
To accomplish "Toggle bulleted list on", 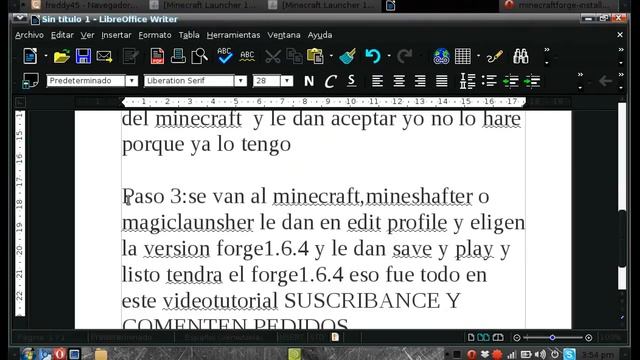I will click(x=489, y=81).
